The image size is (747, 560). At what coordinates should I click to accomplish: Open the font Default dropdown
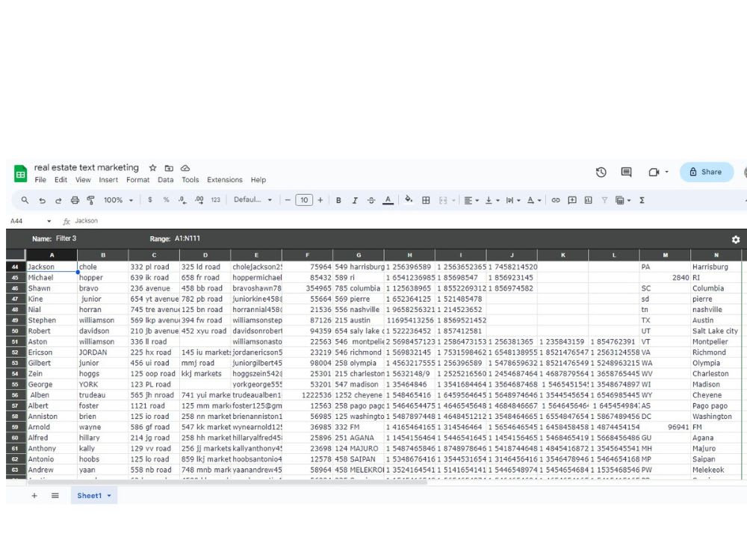(x=253, y=199)
